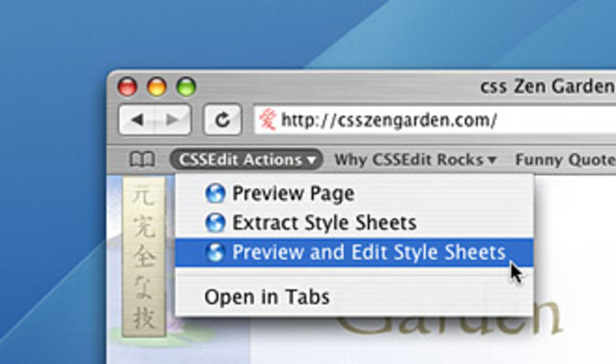Collapse the CSSEdit Actions bookmark menu
This screenshot has height=364, width=616.
click(246, 160)
